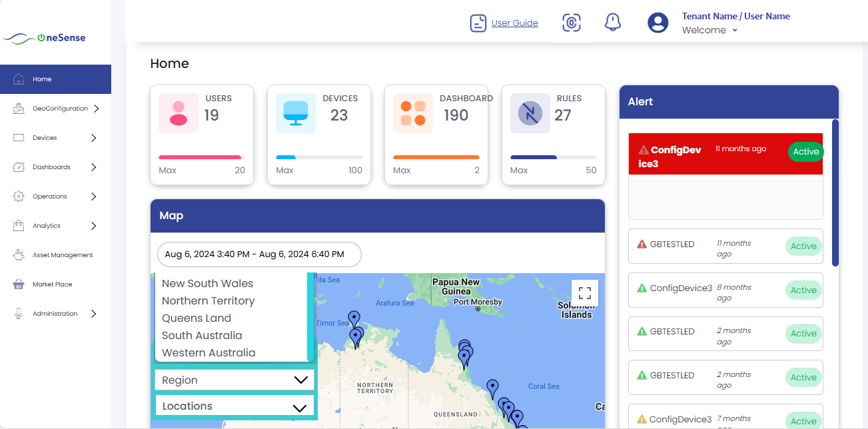Click the Asset Management piggy bank icon
The width and height of the screenshot is (868, 429).
[x=19, y=254]
